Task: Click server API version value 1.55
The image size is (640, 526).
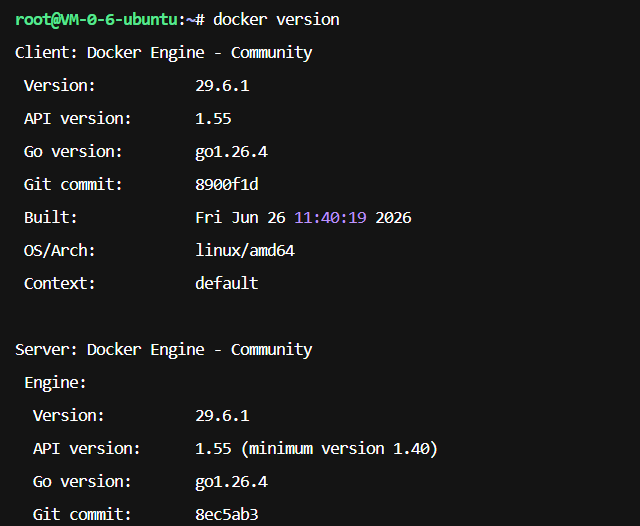Action: 213,449
